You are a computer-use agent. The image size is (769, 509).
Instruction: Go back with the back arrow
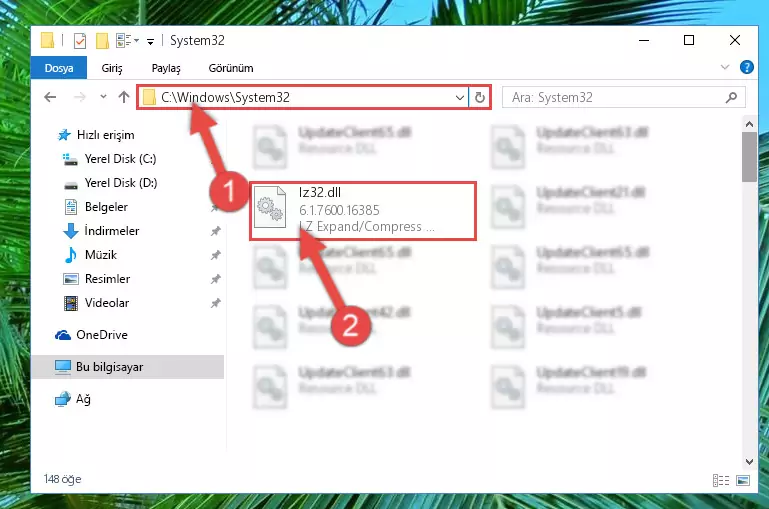(x=50, y=97)
